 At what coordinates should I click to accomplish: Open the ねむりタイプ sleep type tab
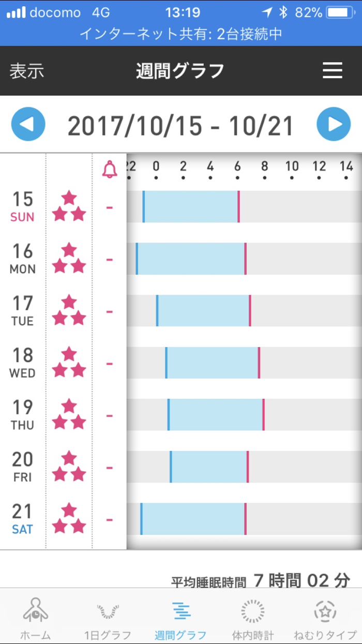point(325,619)
